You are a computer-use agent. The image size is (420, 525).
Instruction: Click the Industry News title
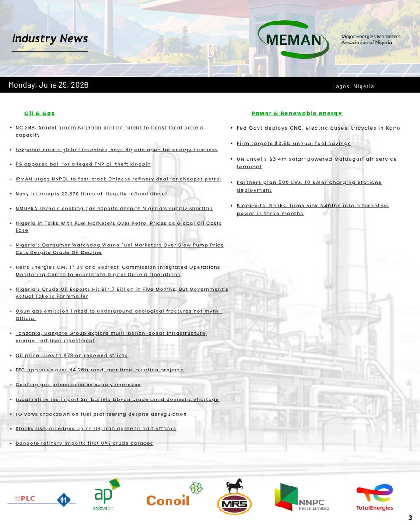click(x=50, y=38)
